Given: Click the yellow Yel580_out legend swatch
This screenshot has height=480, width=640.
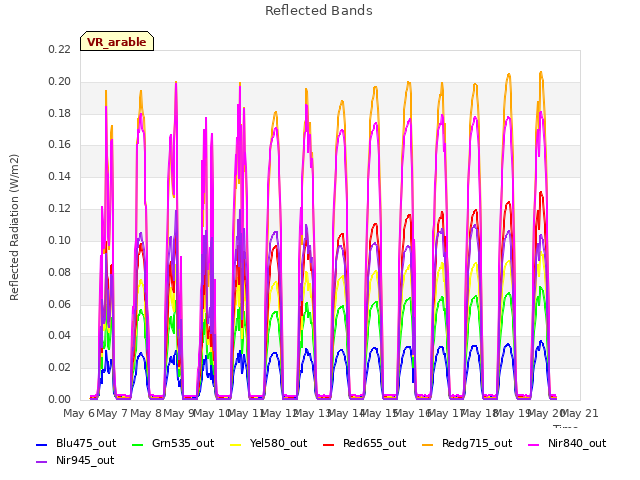Looking at the screenshot, I should click(x=236, y=444).
